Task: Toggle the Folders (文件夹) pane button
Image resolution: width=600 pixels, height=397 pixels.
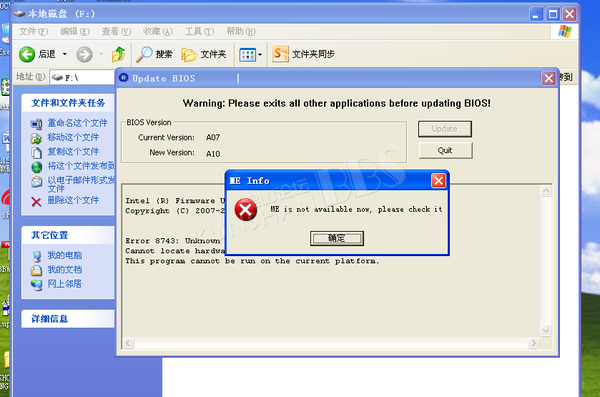Action: point(204,54)
